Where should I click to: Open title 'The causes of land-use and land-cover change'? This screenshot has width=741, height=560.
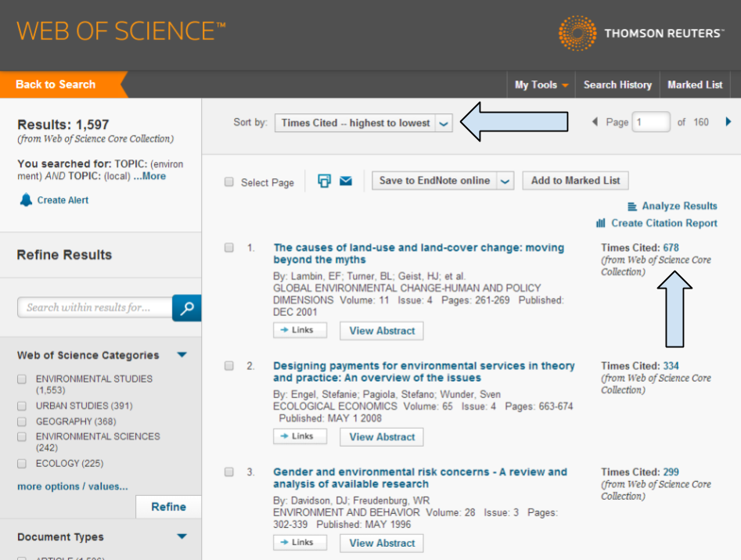pyautogui.click(x=419, y=253)
